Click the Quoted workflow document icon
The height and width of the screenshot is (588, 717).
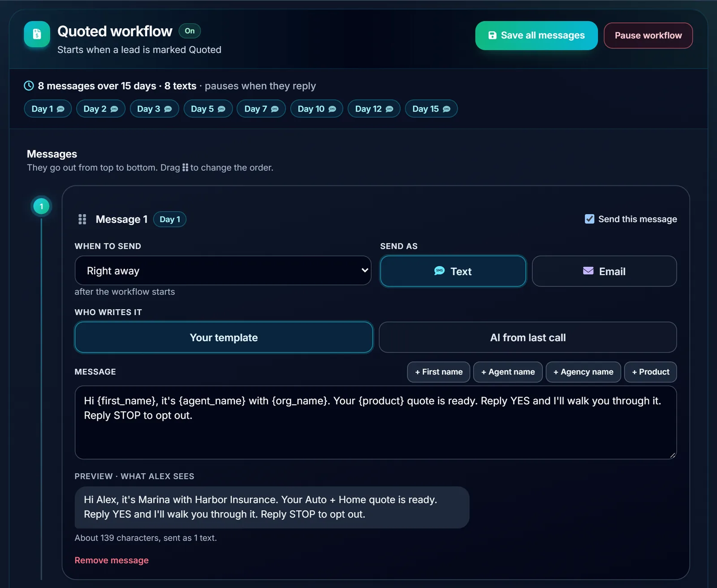(x=37, y=34)
